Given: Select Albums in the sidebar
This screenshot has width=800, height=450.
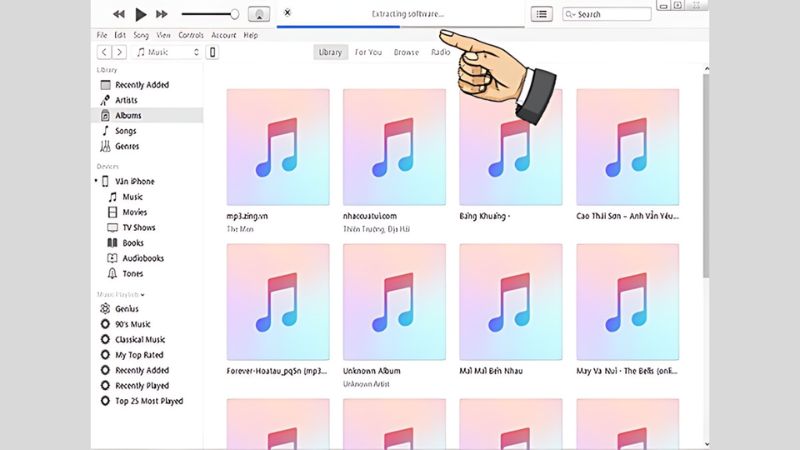Looking at the screenshot, I should pos(147,115).
